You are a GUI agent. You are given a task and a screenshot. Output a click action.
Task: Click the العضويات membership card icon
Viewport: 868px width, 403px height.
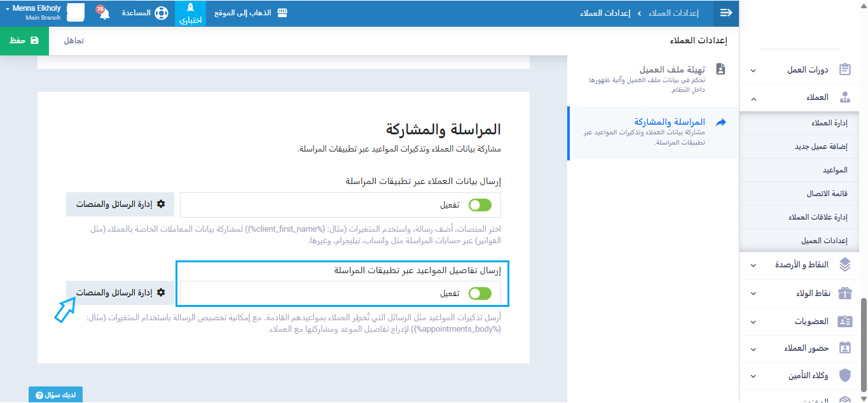point(844,321)
